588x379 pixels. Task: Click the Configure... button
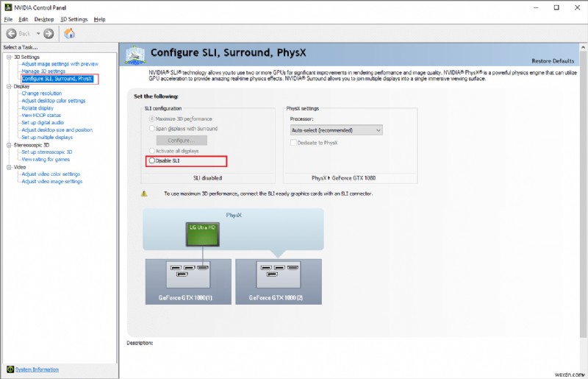click(x=182, y=140)
